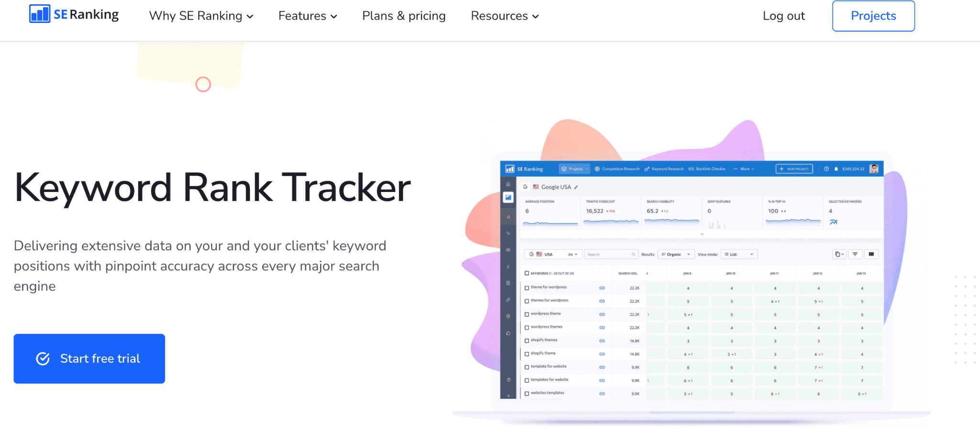
Task: Click the filter icon button above the keyword table
Action: (x=855, y=254)
